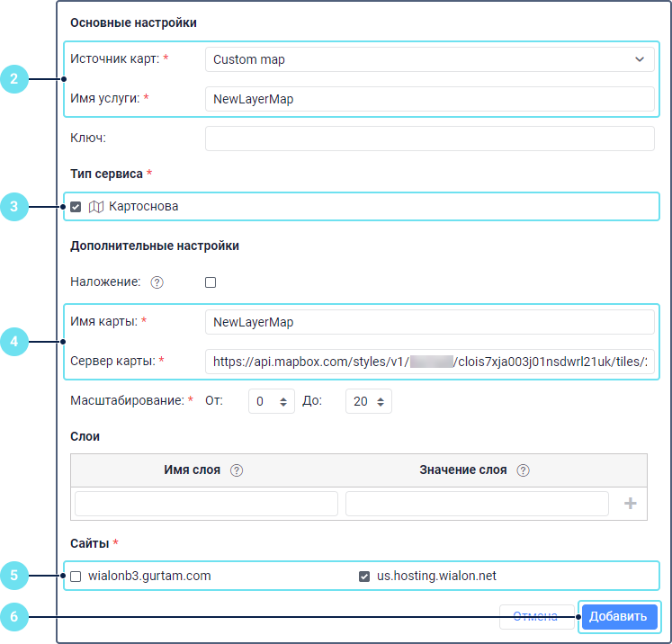Open the Источник карт dropdown

click(429, 60)
